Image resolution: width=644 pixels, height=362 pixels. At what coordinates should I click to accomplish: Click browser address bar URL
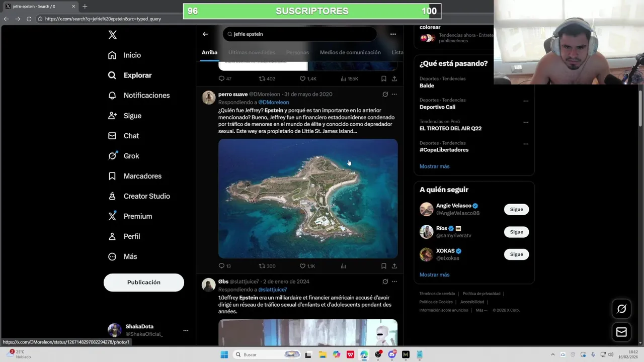click(x=103, y=19)
